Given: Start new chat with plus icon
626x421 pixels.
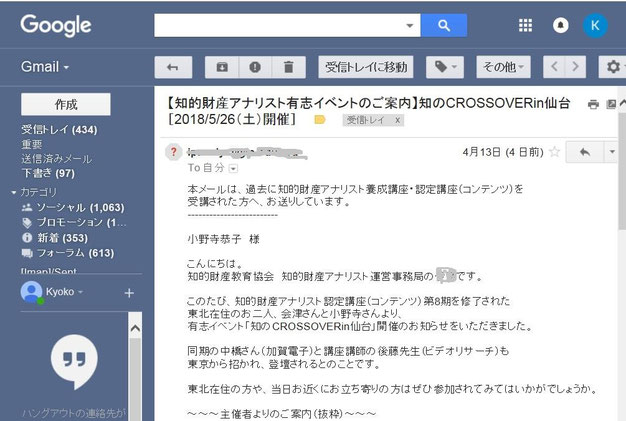Looking at the screenshot, I should click(x=129, y=293).
